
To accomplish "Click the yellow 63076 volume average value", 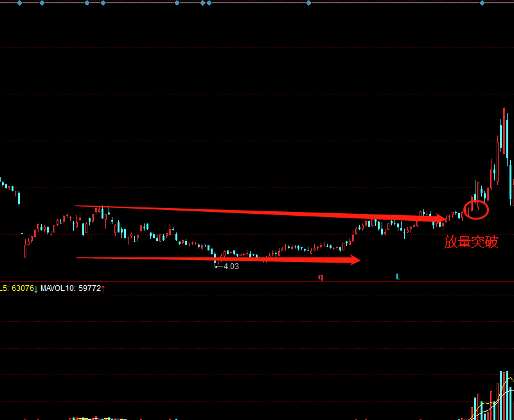I will pyautogui.click(x=23, y=288).
